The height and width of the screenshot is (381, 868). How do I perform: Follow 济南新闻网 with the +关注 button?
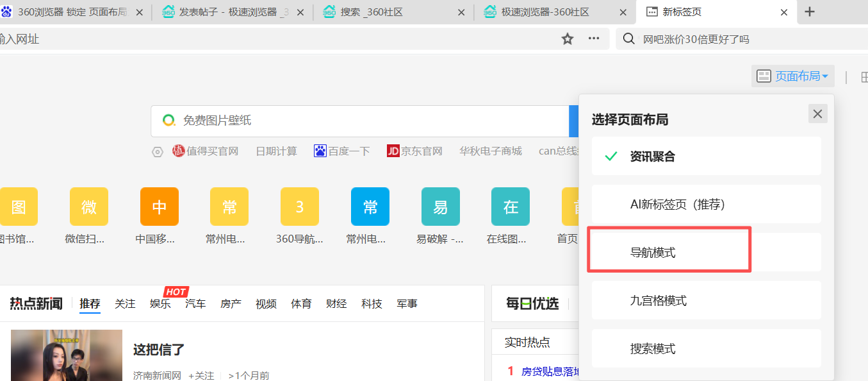[x=201, y=375]
